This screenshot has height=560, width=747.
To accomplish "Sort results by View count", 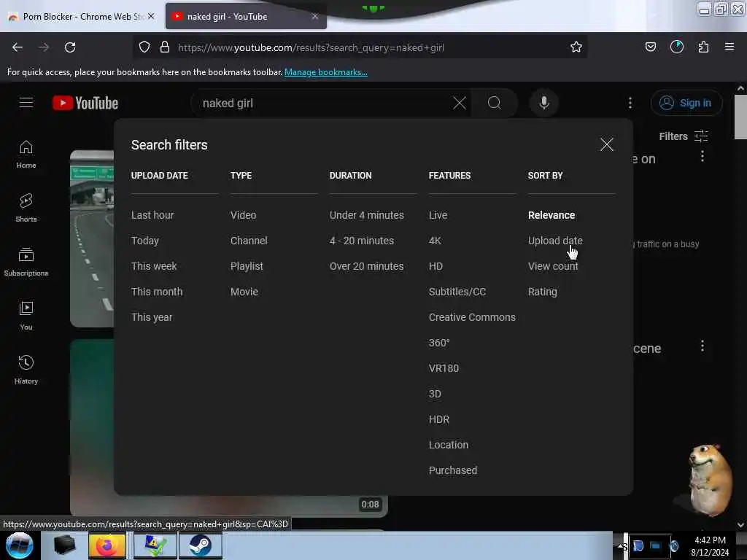I will (x=553, y=265).
